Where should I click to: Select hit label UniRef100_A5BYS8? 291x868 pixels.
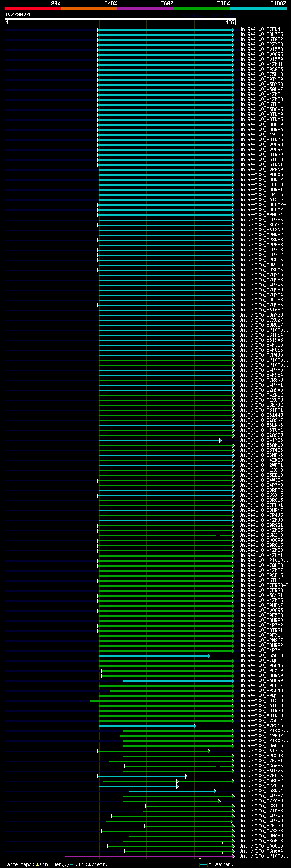pos(261,84)
